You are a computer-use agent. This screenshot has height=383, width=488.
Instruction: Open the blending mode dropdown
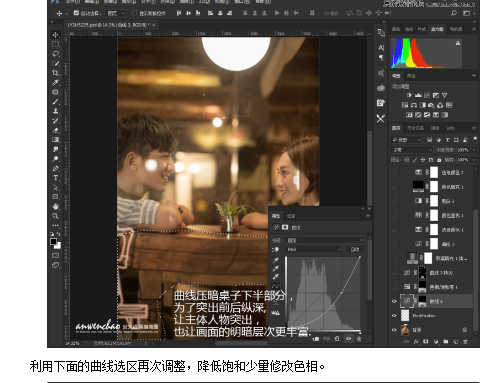click(x=412, y=150)
